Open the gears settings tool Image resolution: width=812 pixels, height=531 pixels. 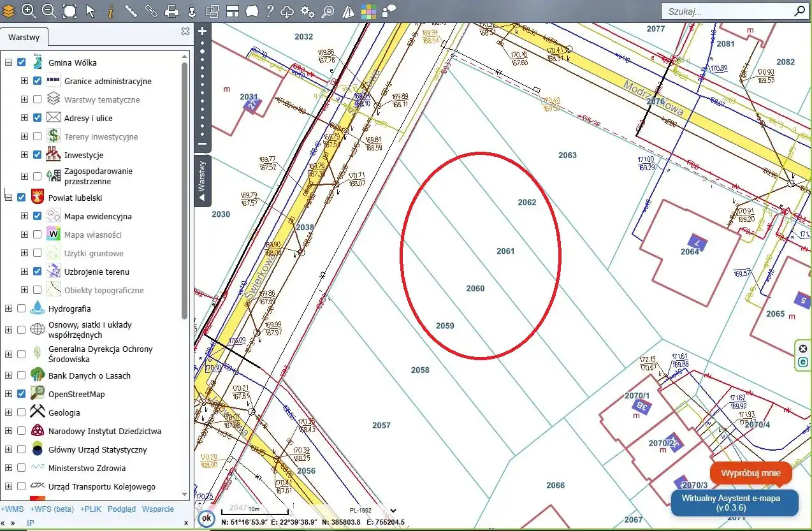[307, 11]
